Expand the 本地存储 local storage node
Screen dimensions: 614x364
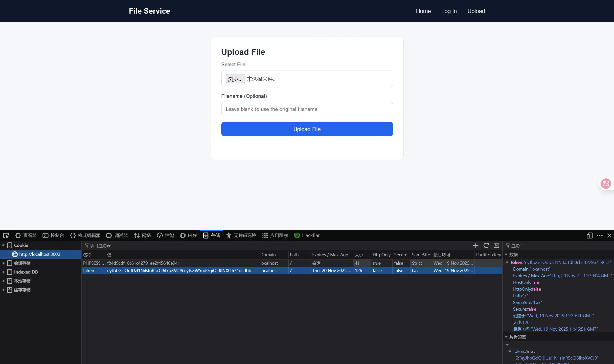tap(3, 281)
